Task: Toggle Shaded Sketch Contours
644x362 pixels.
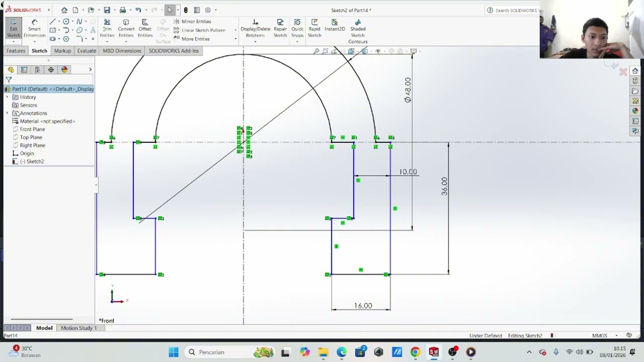Action: pyautogui.click(x=358, y=31)
